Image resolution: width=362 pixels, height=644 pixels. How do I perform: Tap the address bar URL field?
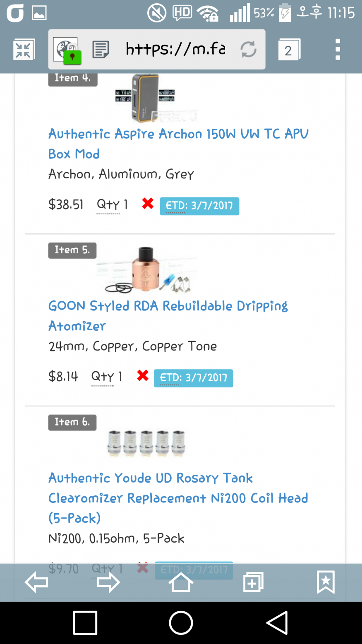coord(175,50)
